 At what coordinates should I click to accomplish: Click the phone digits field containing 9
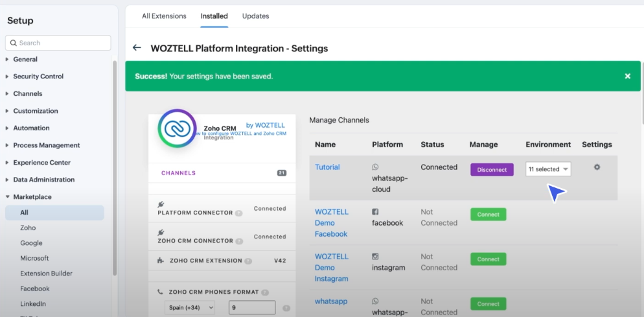pos(252,307)
